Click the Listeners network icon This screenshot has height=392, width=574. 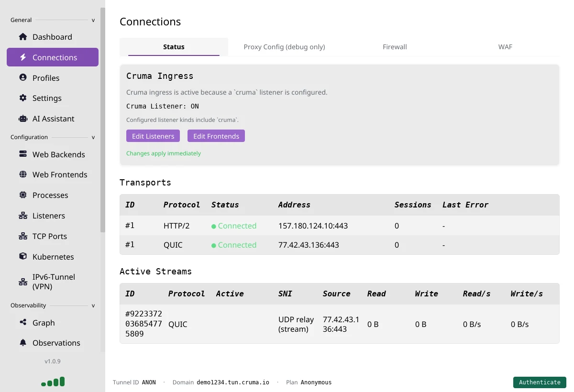tap(22, 216)
